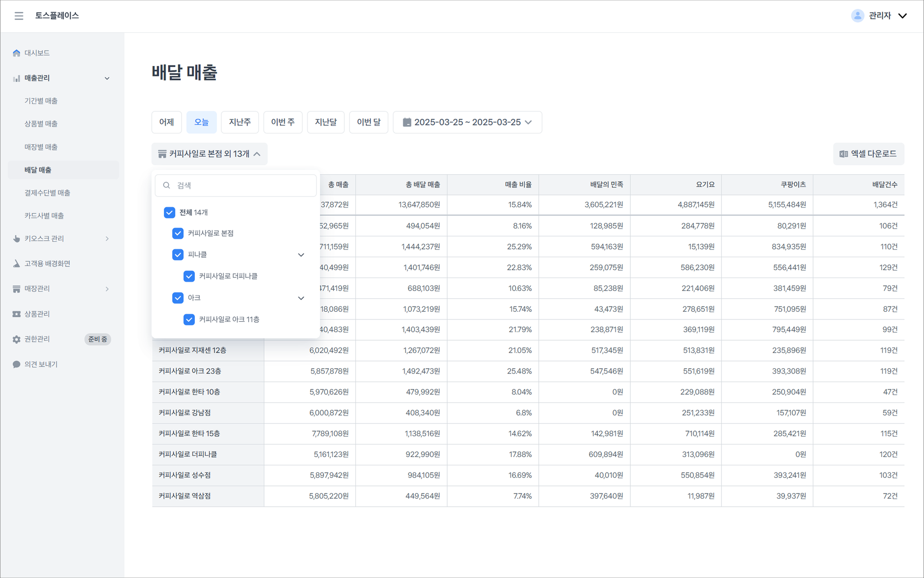
Task: Click the 커피사일로 강남점 row
Action: pyautogui.click(x=528, y=413)
